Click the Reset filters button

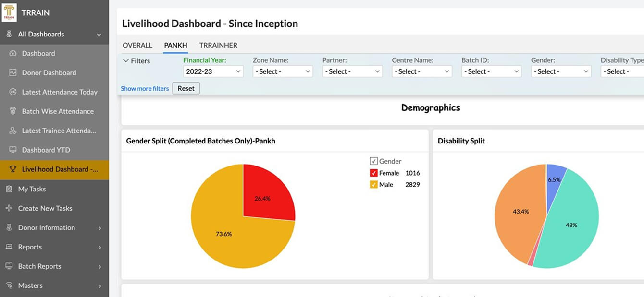click(x=186, y=88)
